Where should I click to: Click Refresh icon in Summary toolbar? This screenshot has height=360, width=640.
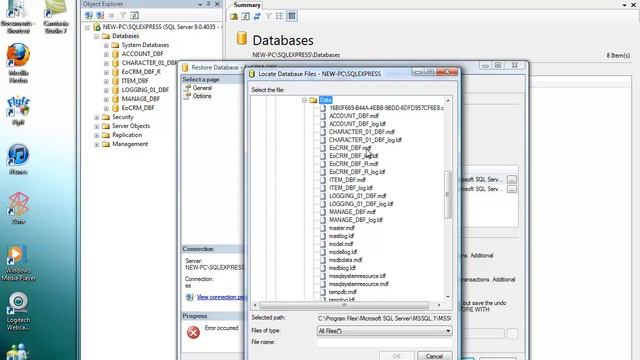(245, 16)
